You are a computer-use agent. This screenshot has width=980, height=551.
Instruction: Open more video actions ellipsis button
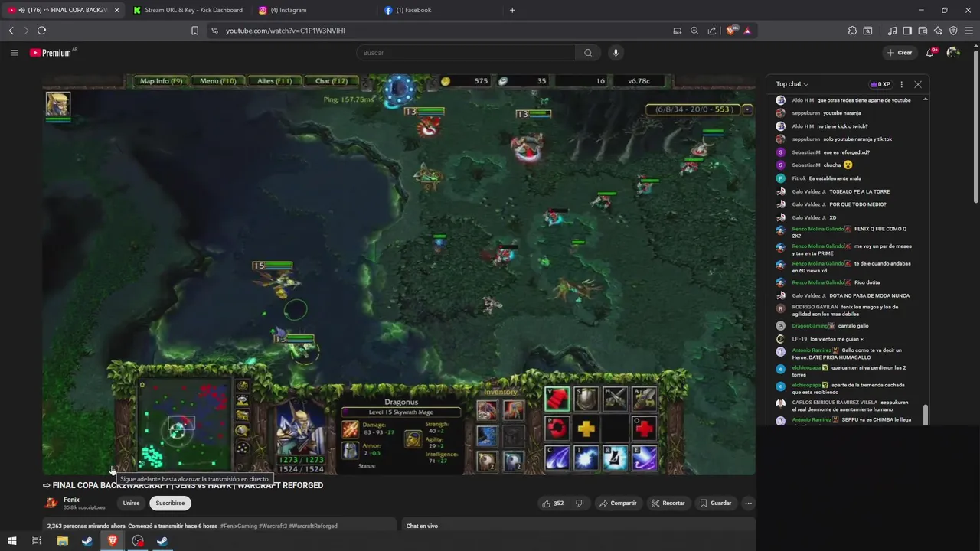click(x=748, y=503)
